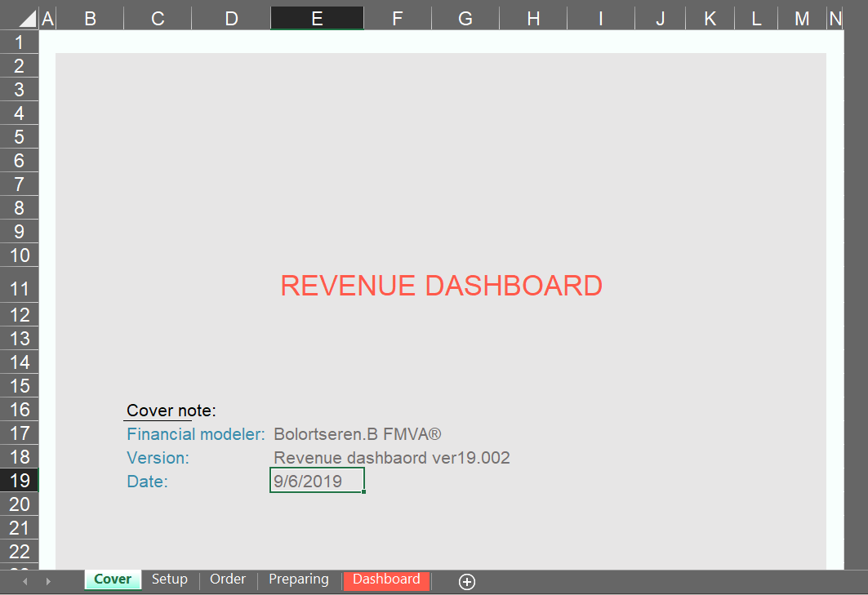The width and height of the screenshot is (868, 595).
Task: Select row 18 header
Action: (20, 457)
